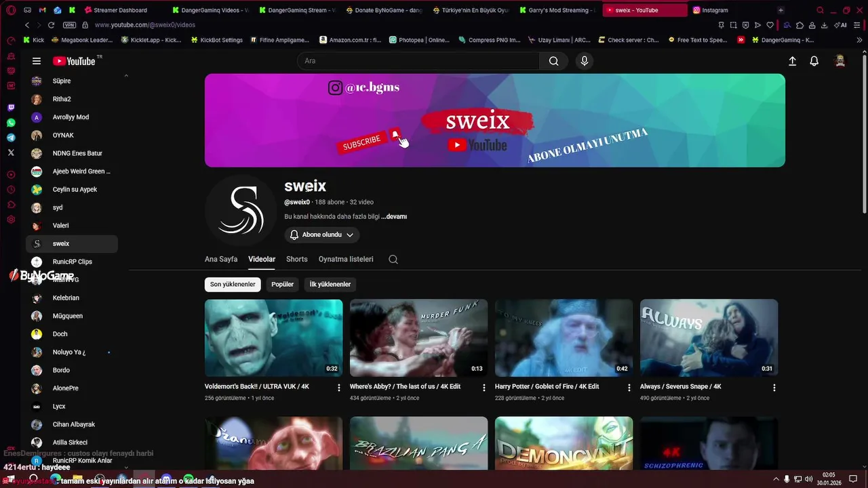The image size is (868, 488).
Task: Open browser extensions toolbar icon
Action: coord(800,25)
